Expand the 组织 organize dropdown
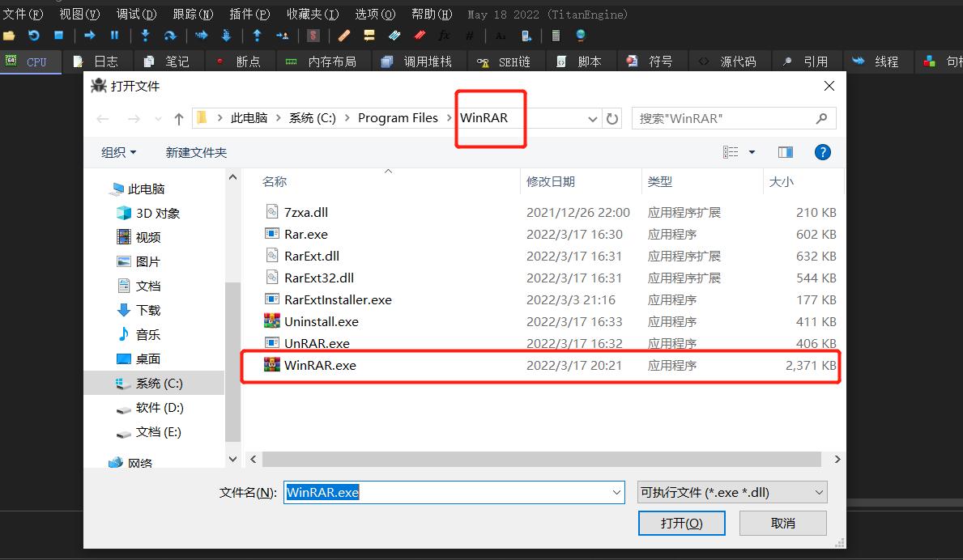Image resolution: width=963 pixels, height=560 pixels. [x=118, y=152]
